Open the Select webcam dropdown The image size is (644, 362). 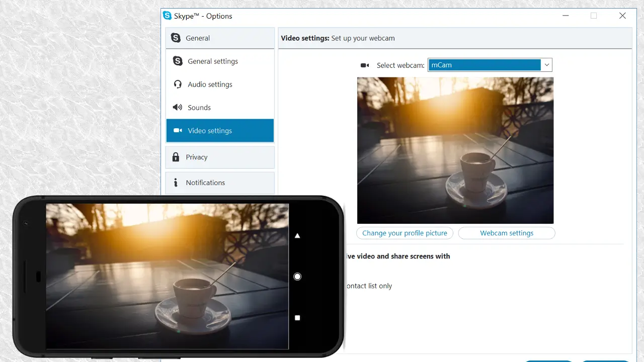coord(547,65)
